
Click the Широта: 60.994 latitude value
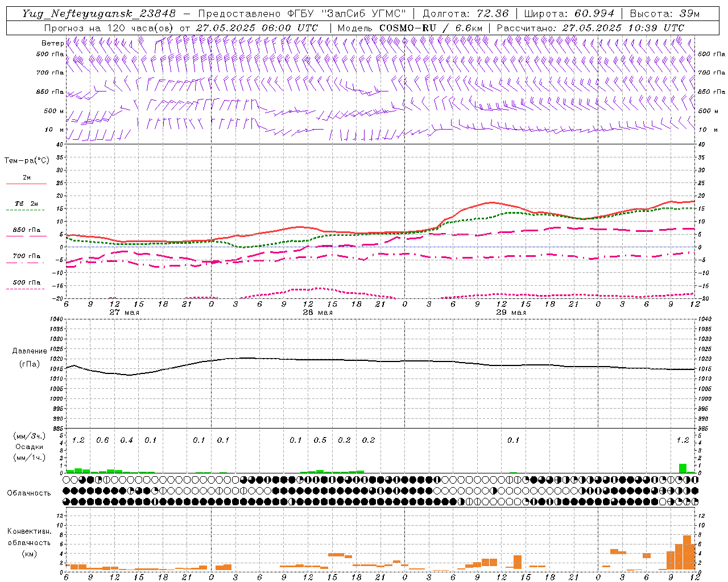[569, 14]
